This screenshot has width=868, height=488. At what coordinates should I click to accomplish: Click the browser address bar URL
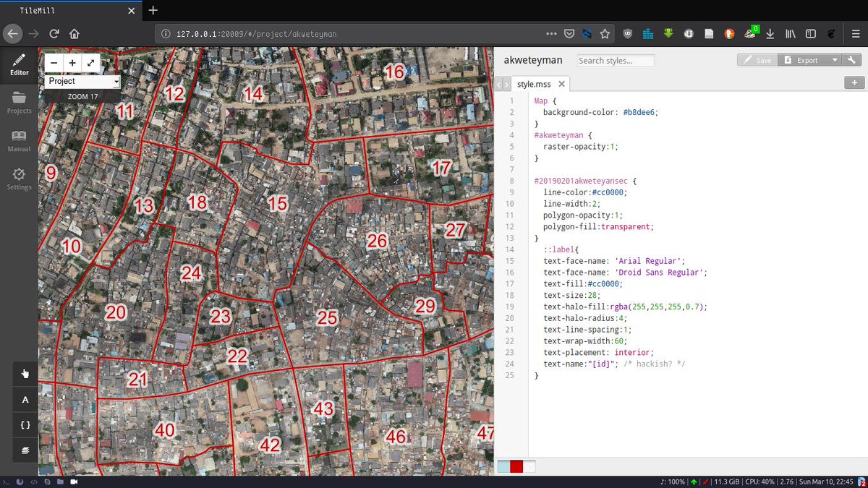[x=256, y=34]
